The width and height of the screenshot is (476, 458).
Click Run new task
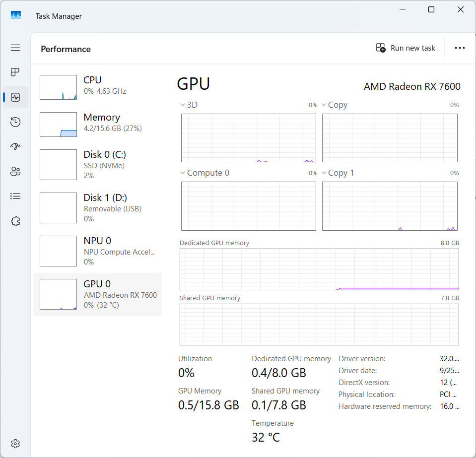[x=406, y=48]
